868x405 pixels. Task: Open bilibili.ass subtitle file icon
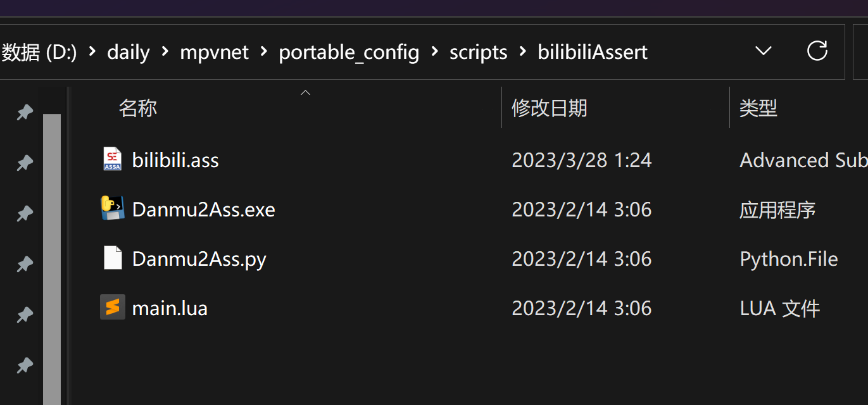[112, 159]
